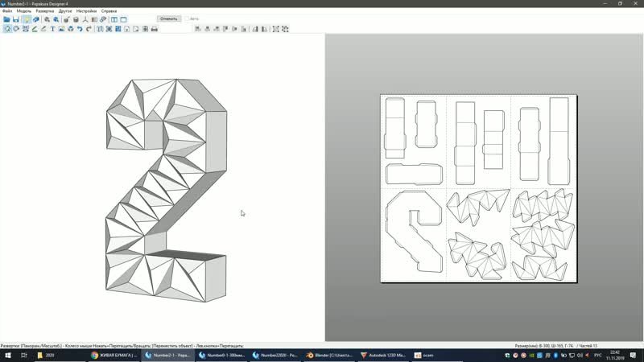Image resolution: width=644 pixels, height=362 pixels.
Task: Open the Файл menu
Action: [7, 10]
